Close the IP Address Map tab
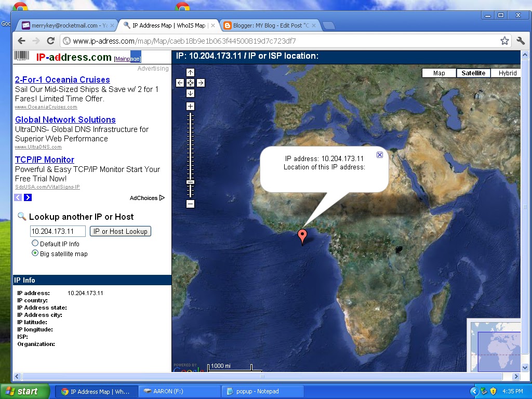 (x=212, y=25)
